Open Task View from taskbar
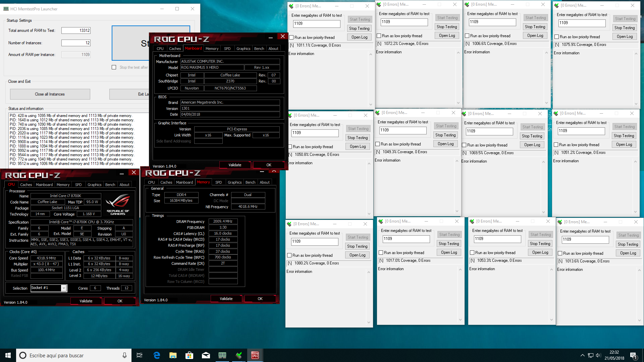This screenshot has width=644, height=362. [140, 355]
